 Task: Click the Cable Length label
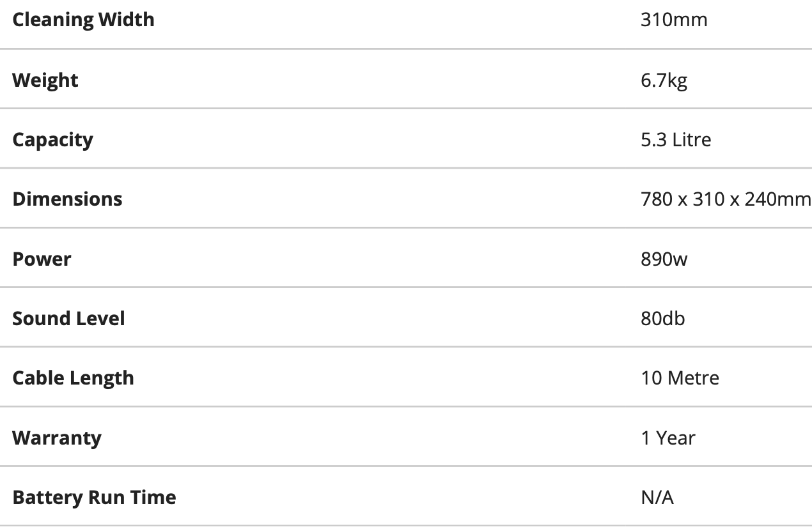pos(73,378)
